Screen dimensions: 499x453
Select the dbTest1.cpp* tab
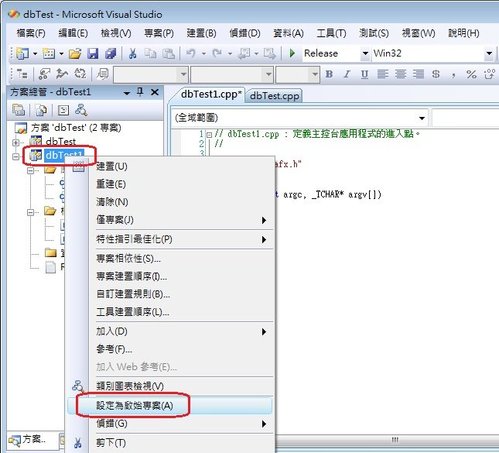tap(211, 94)
